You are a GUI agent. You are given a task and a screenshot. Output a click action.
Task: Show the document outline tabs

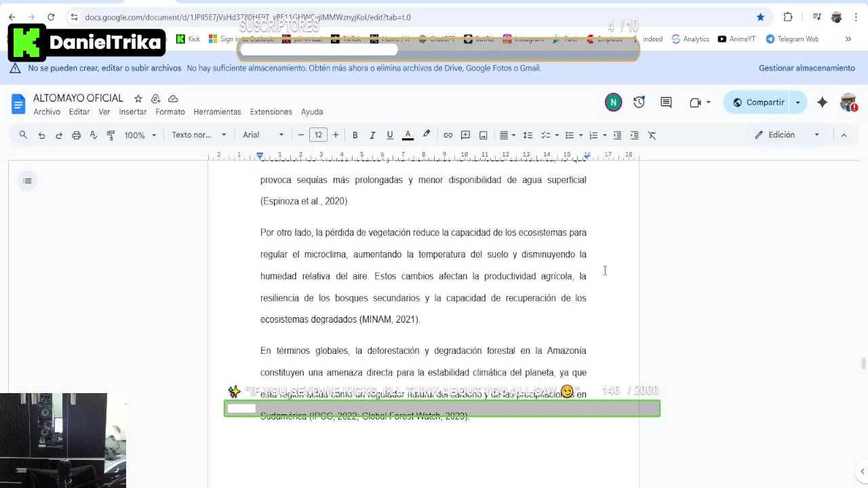click(x=27, y=180)
